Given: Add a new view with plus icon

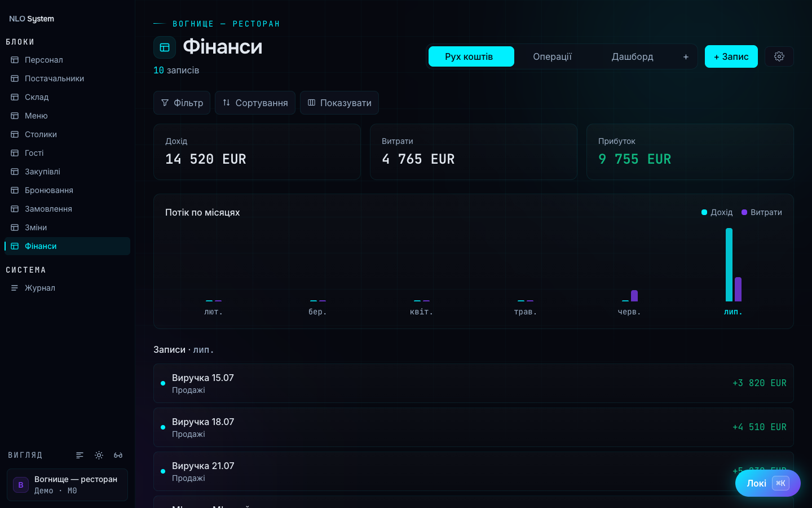Looking at the screenshot, I should [x=686, y=56].
